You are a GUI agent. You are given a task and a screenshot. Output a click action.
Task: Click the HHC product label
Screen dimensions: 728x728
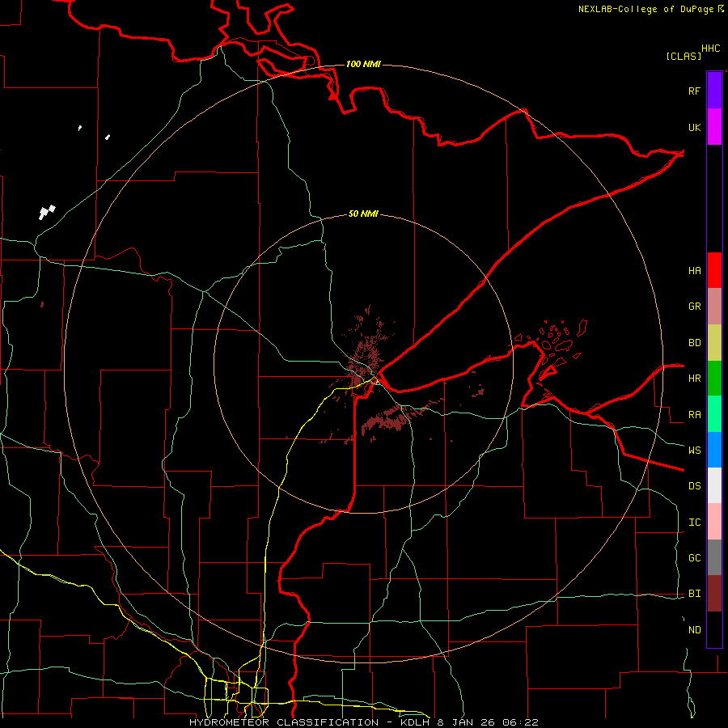pyautogui.click(x=710, y=49)
